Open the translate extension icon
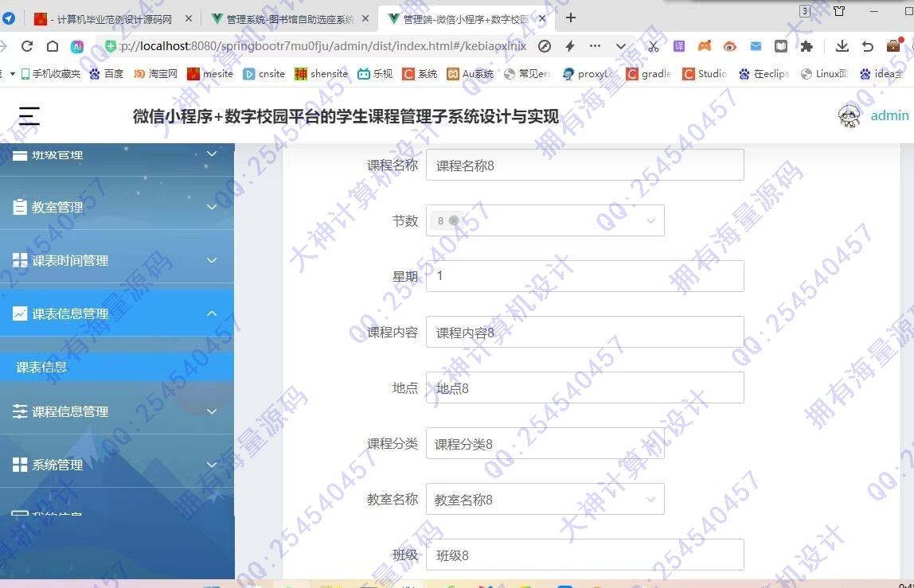 click(679, 46)
